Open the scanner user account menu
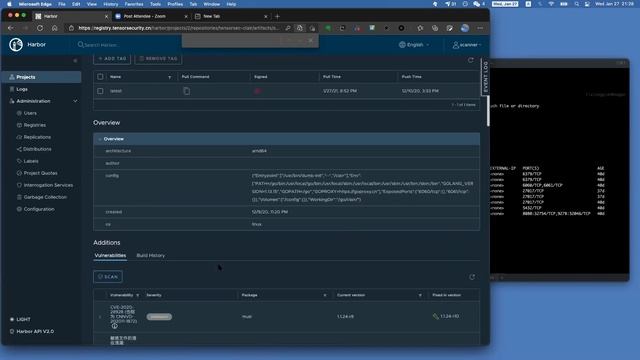640x360 pixels. pyautogui.click(x=467, y=45)
